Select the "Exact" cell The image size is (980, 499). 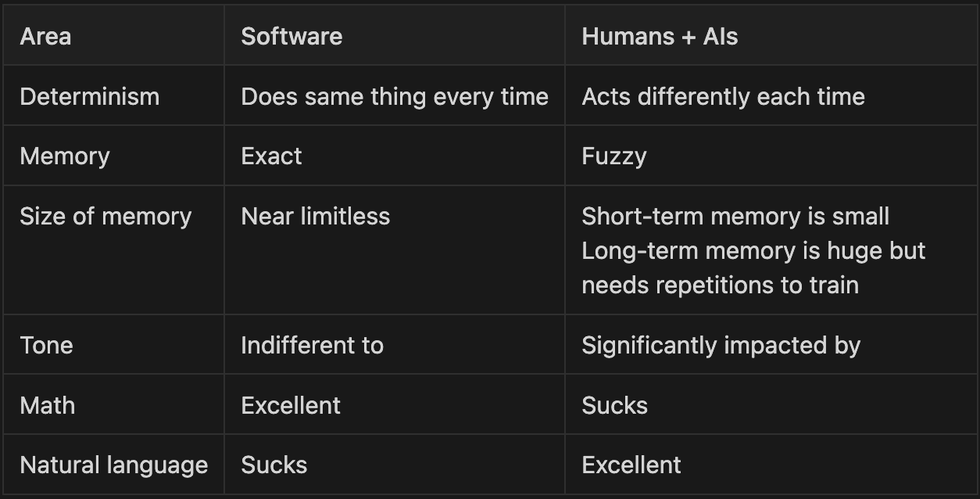click(x=271, y=156)
